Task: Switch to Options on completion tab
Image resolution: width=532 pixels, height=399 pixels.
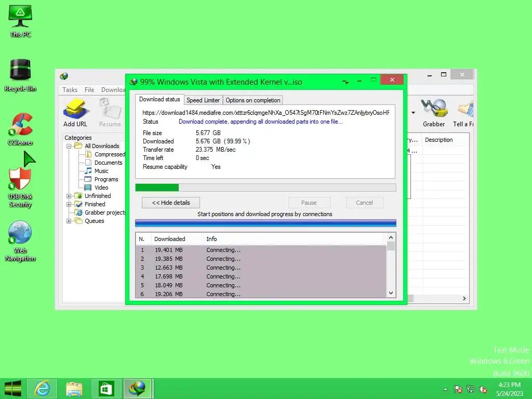Action: point(253,100)
